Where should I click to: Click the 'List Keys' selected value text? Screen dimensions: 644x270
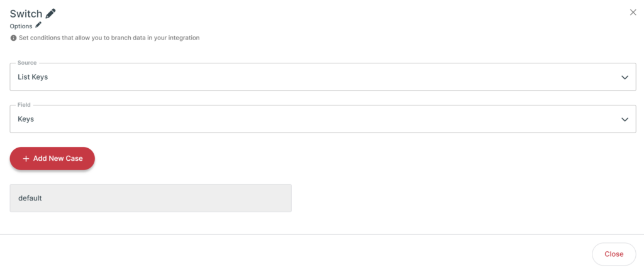(x=33, y=77)
